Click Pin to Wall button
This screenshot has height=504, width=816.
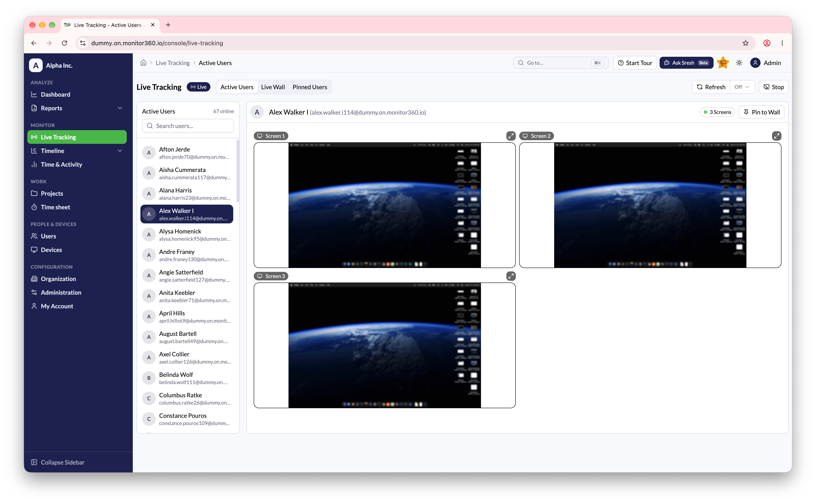click(761, 112)
